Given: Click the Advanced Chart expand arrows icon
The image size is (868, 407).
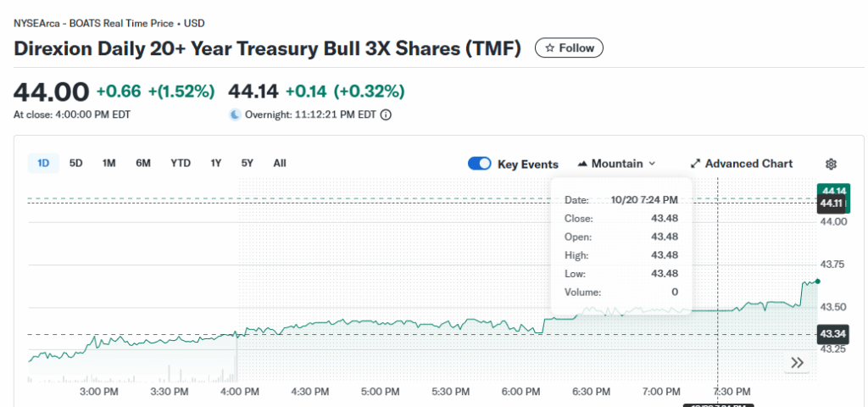Looking at the screenshot, I should tap(695, 164).
